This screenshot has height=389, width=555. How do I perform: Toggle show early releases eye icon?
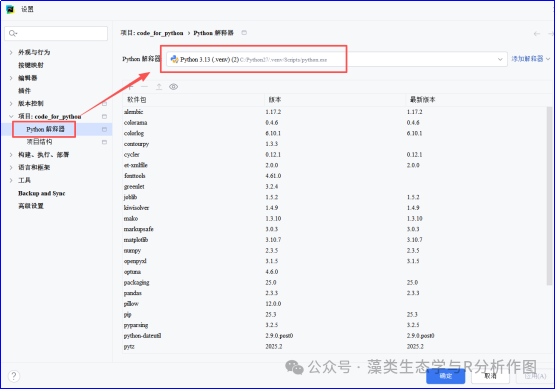pyautogui.click(x=173, y=87)
